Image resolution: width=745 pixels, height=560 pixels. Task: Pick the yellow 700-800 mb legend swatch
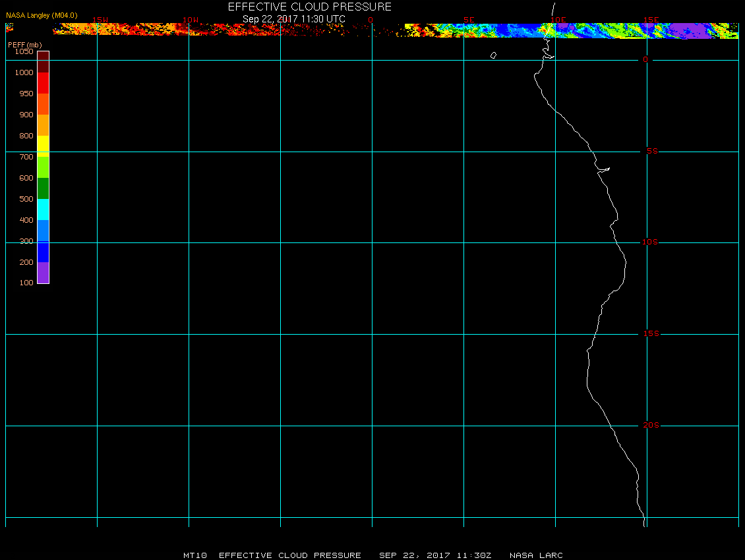tap(43, 146)
